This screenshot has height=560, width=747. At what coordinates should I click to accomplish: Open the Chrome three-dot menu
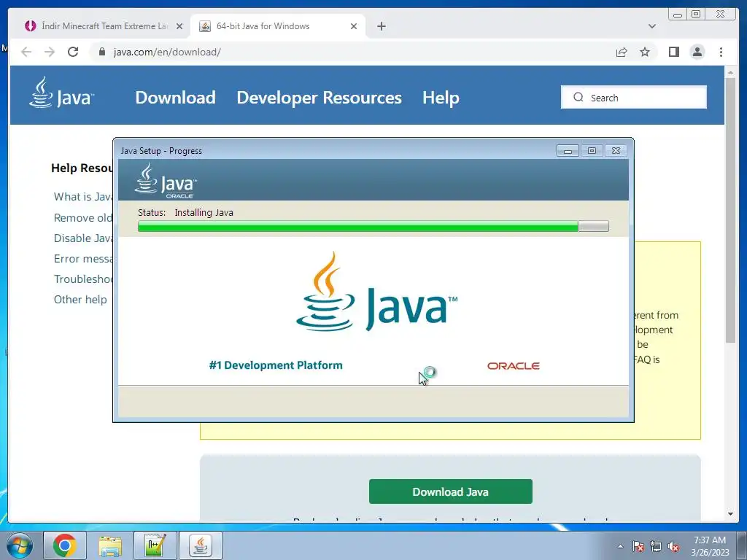click(x=721, y=52)
